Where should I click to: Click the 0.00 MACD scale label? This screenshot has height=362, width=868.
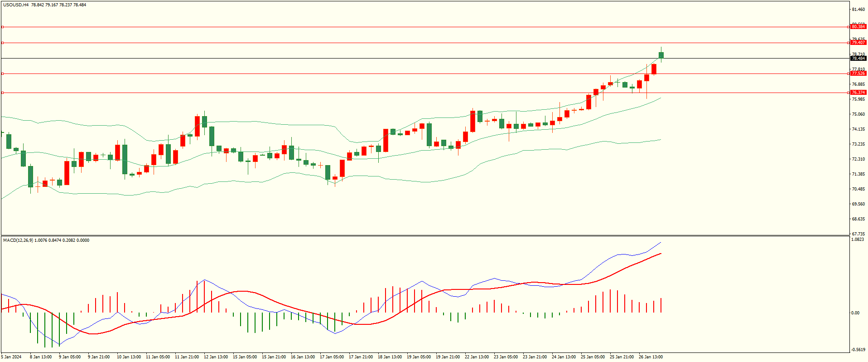(x=855, y=313)
